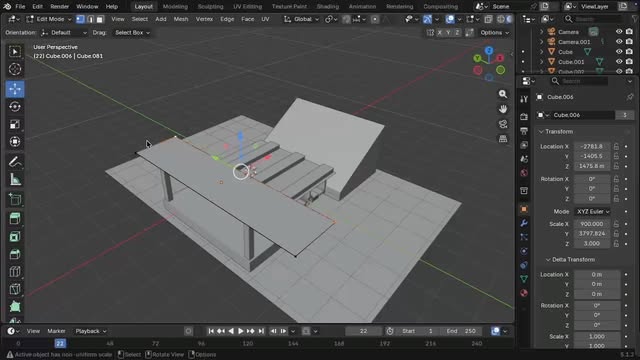This screenshot has width=640, height=360.
Task: Select the Loop Cut tool
Action: 15,272
